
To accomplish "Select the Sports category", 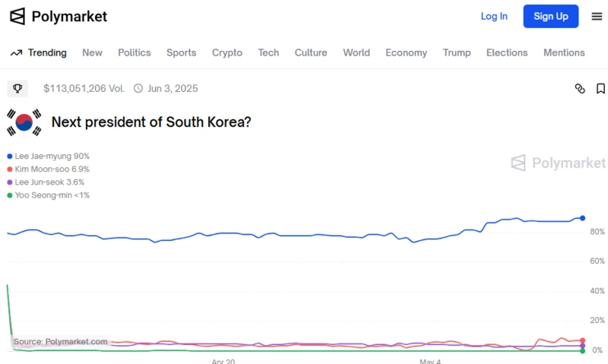I will (x=182, y=53).
